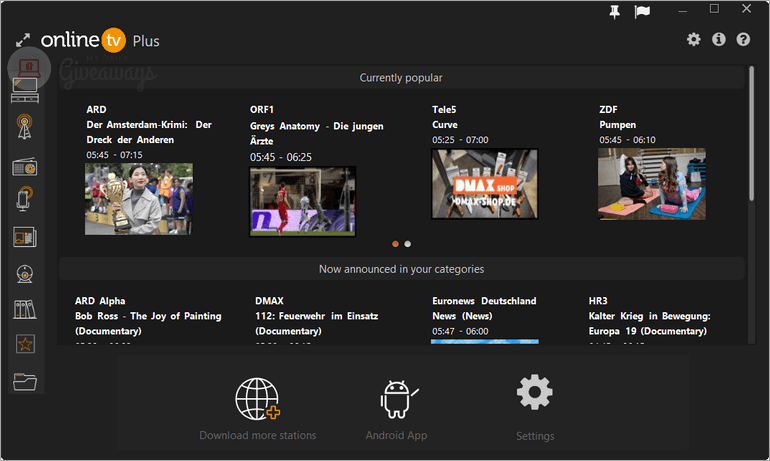Open the TV set sidebar icon

25,91
